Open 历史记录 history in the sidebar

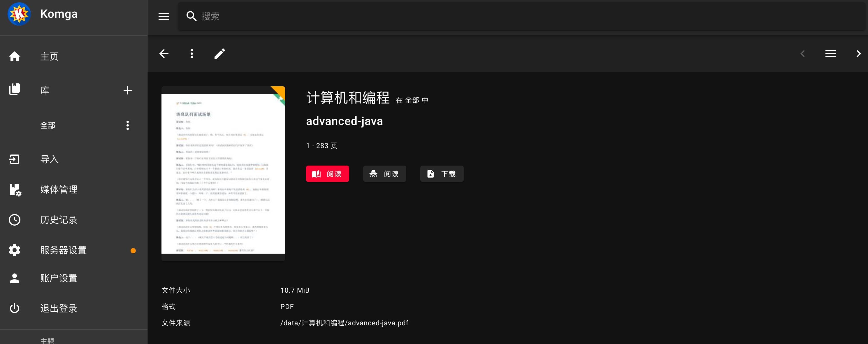tap(59, 220)
